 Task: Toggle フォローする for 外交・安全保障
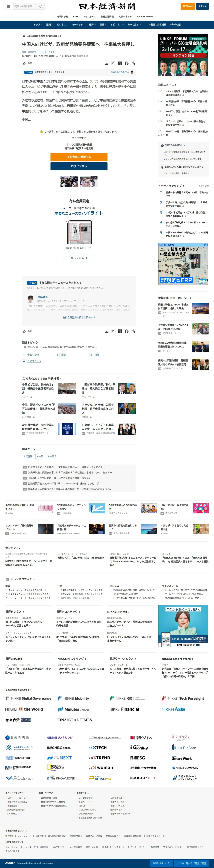[x=47, y=52]
